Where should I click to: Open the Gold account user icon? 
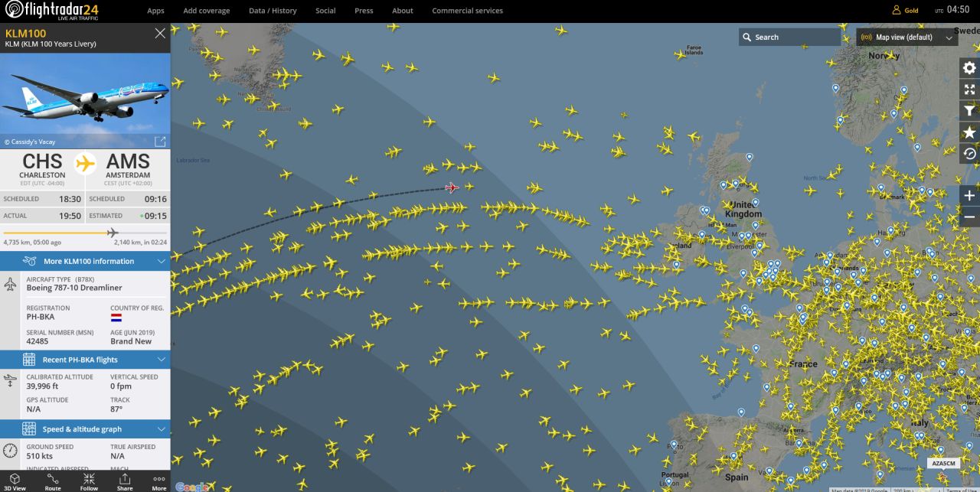(x=897, y=11)
